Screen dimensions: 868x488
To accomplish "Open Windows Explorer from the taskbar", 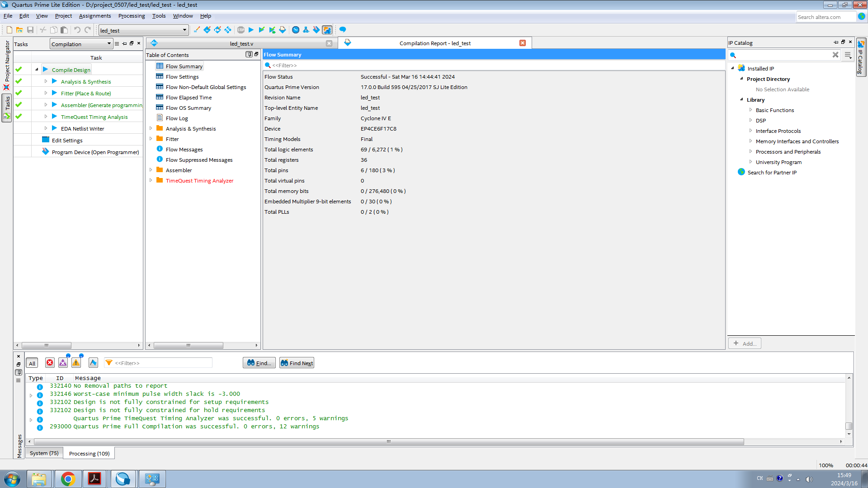I will pyautogui.click(x=39, y=479).
